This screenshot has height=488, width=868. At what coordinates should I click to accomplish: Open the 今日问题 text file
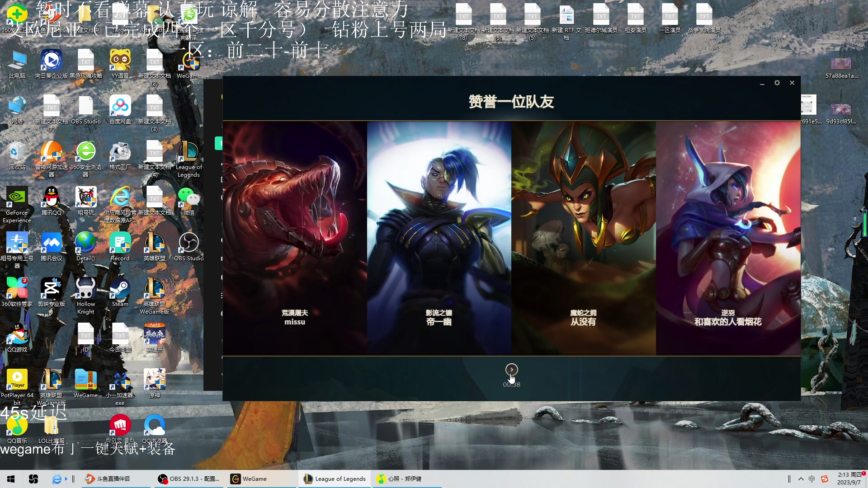click(120, 338)
